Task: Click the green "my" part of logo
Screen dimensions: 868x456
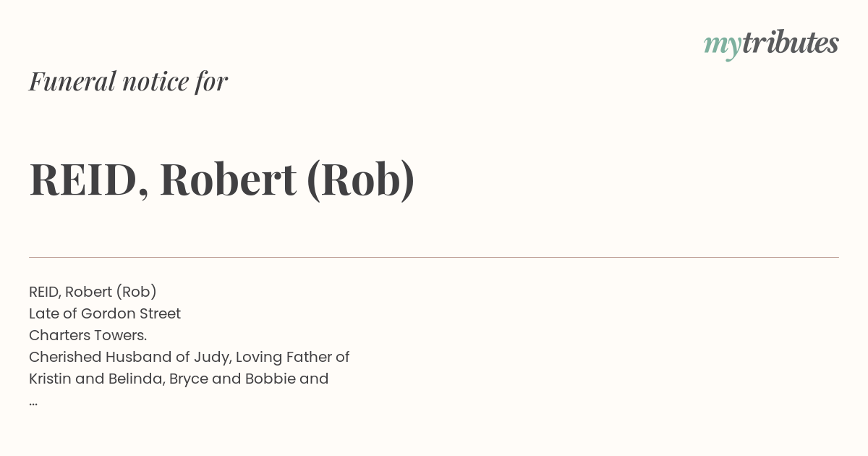Action: [x=723, y=46]
